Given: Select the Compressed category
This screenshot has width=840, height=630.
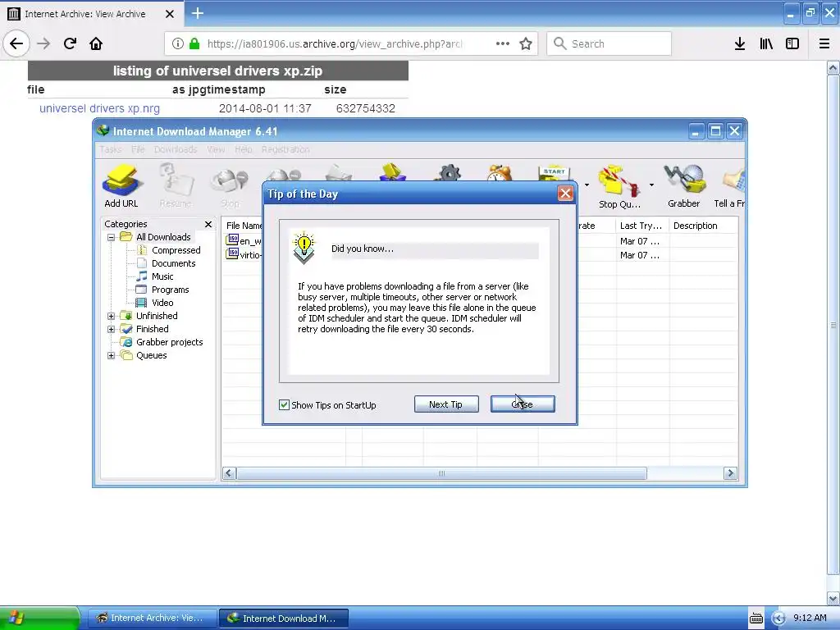Looking at the screenshot, I should coord(176,250).
